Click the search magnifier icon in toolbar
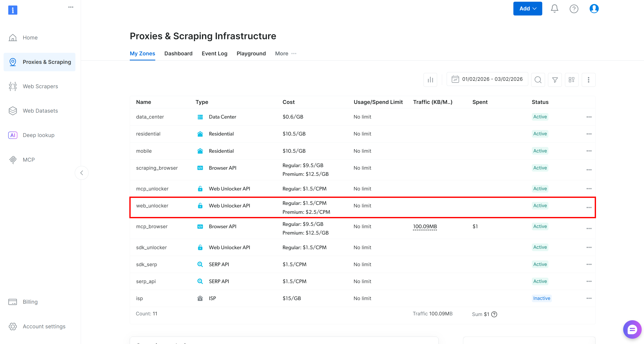The height and width of the screenshot is (344, 644). pyautogui.click(x=538, y=80)
